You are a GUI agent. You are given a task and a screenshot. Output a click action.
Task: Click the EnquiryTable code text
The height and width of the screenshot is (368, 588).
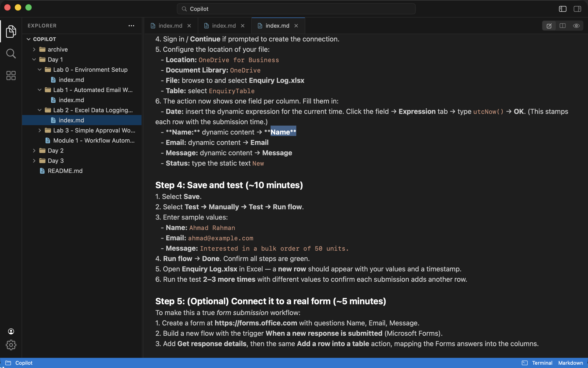point(232,91)
